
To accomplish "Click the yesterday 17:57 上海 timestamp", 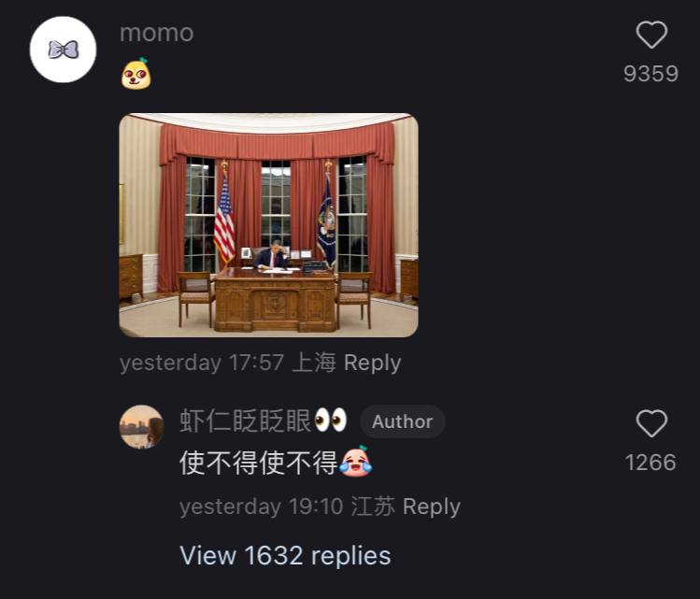I will pos(228,363).
